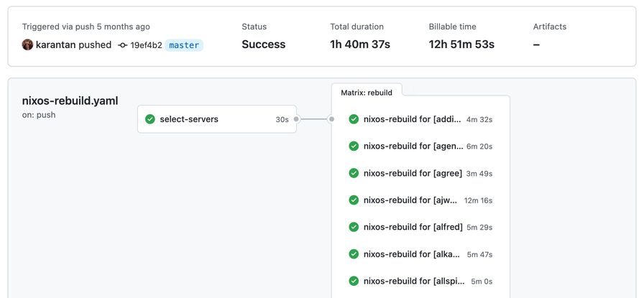This screenshot has width=644, height=298.
Task: Click success icon for nixos-rebuild [alfred]
Action: pyautogui.click(x=354, y=227)
